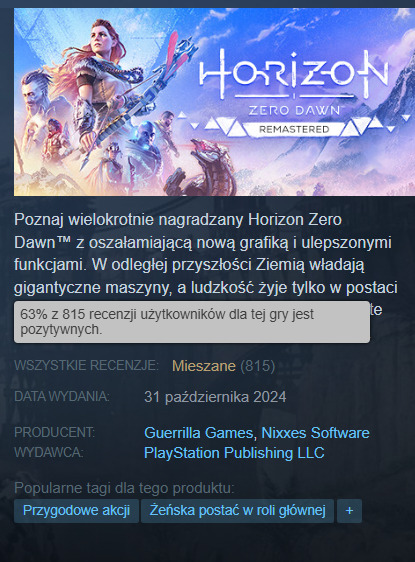Image resolution: width=415 pixels, height=562 pixels.
Task: Click the WYDAWCA label
Action: 49,452
